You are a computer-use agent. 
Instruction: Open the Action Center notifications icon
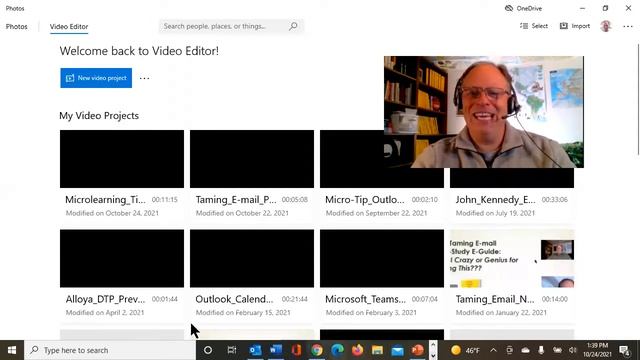tap(624, 350)
